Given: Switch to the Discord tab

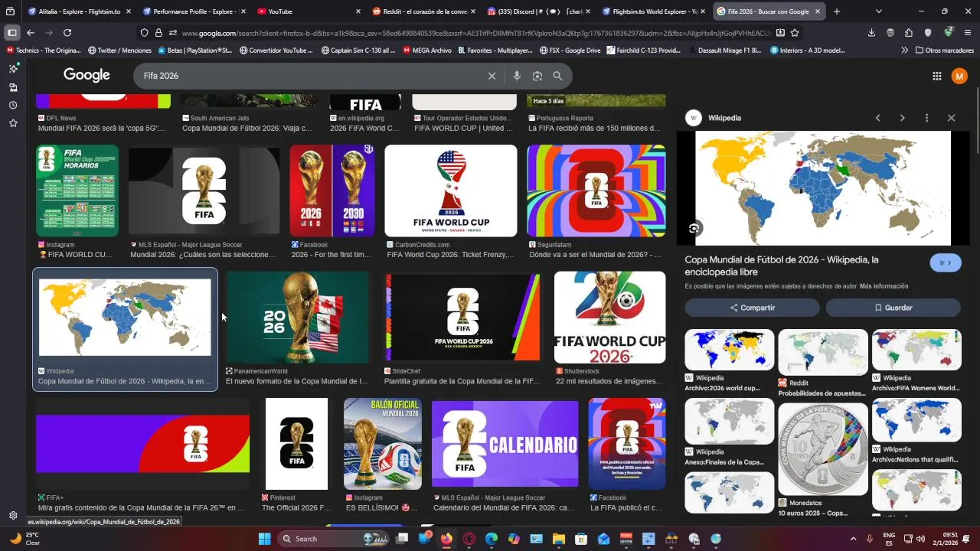Looking at the screenshot, I should [x=538, y=11].
